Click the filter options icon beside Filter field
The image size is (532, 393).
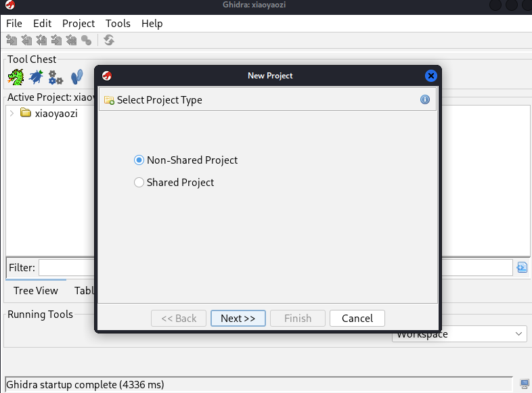pos(522,267)
